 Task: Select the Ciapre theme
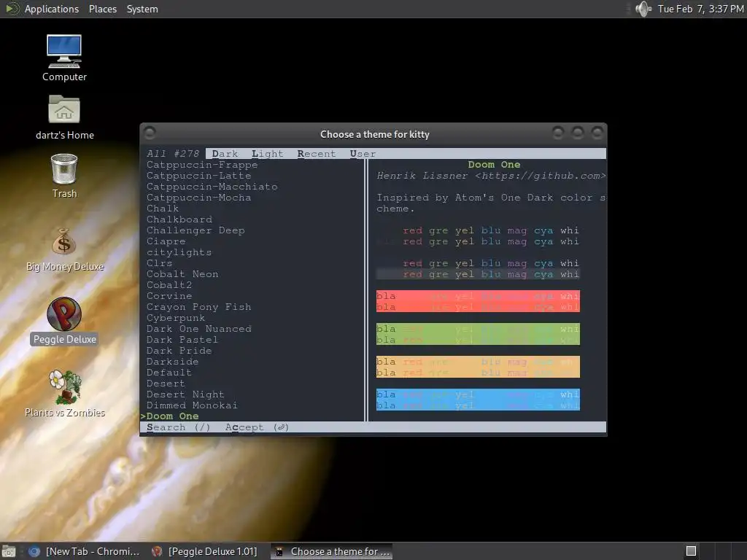point(166,241)
